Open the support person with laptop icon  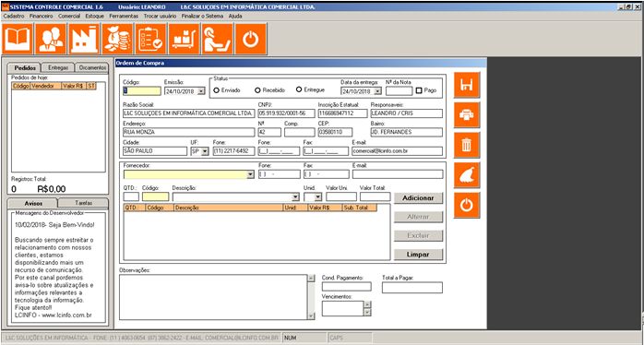coord(217,39)
